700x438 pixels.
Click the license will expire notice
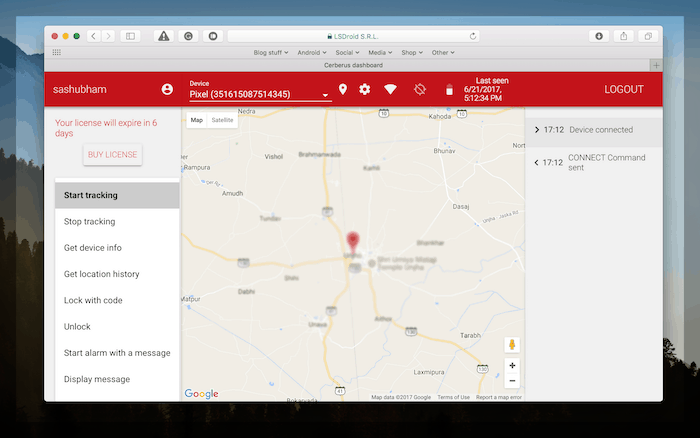106,128
